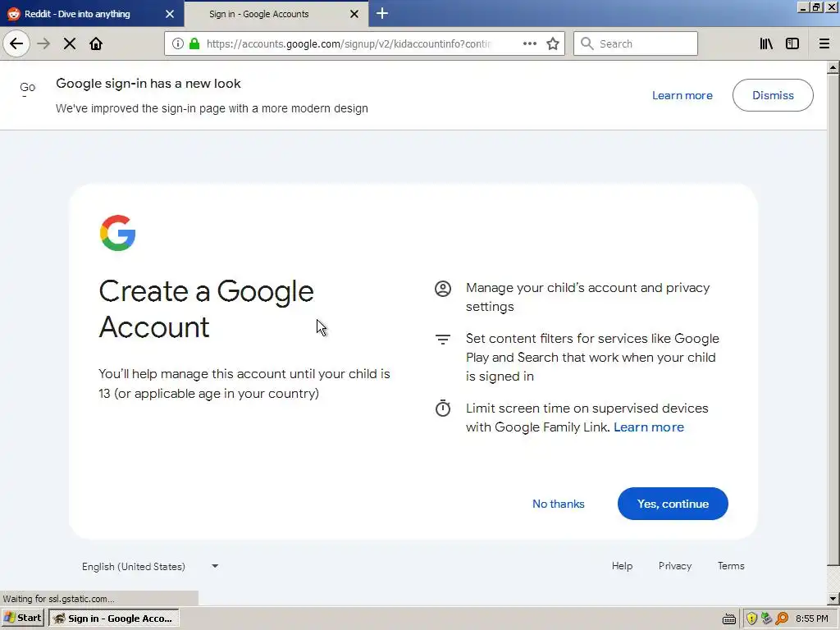Show site information icon in address bar
This screenshot has width=840, height=630.
pyautogui.click(x=178, y=43)
